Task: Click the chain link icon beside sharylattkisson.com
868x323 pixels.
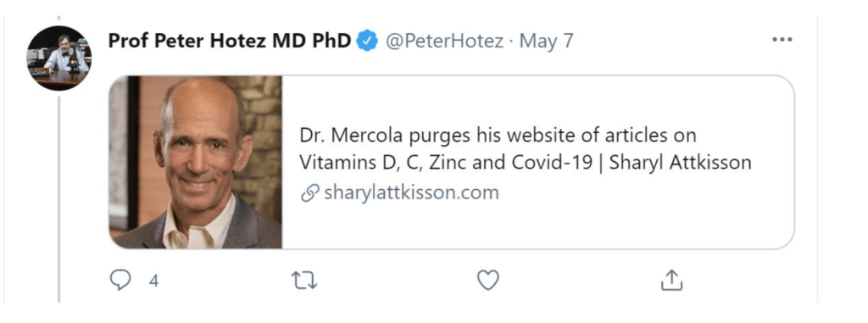Action: [310, 192]
